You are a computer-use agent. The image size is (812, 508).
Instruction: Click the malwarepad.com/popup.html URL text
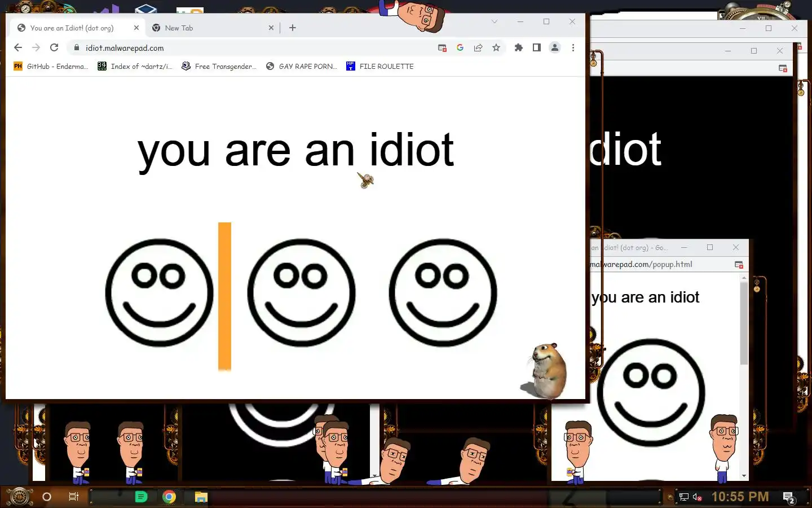pyautogui.click(x=641, y=264)
